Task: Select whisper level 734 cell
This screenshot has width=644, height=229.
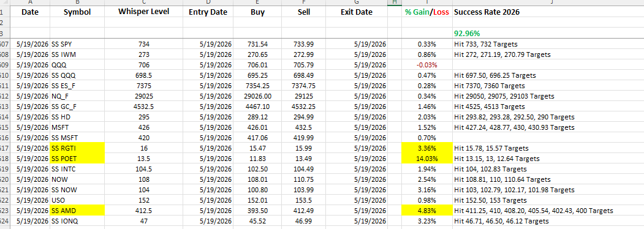Action: point(144,44)
